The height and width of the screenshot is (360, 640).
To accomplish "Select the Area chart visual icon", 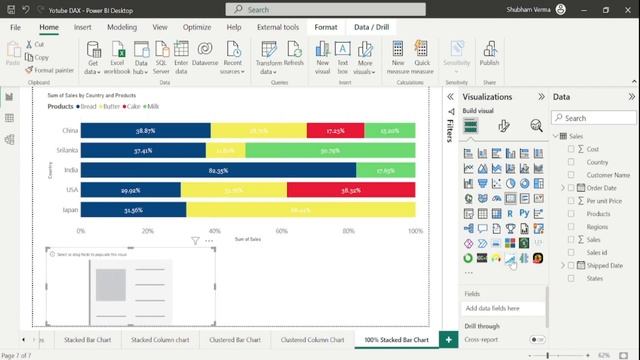I will point(482,168).
